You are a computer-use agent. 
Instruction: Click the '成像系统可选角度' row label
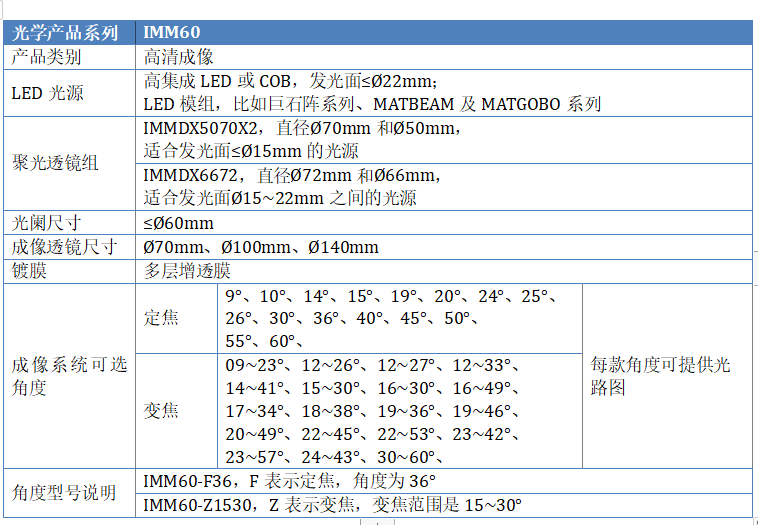tap(69, 376)
